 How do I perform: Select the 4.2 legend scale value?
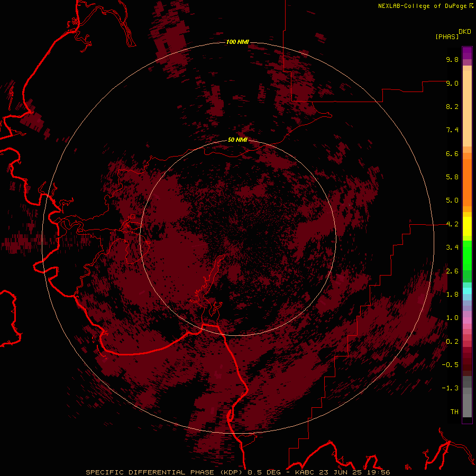[x=452, y=224]
